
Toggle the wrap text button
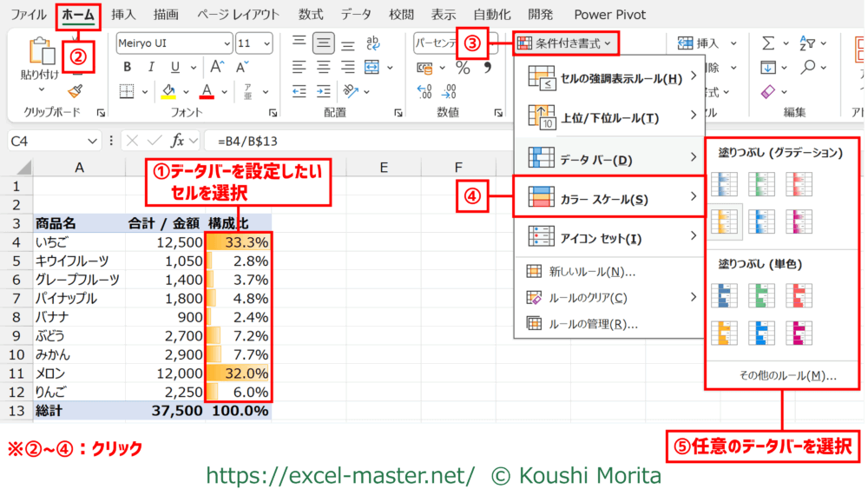(x=373, y=43)
